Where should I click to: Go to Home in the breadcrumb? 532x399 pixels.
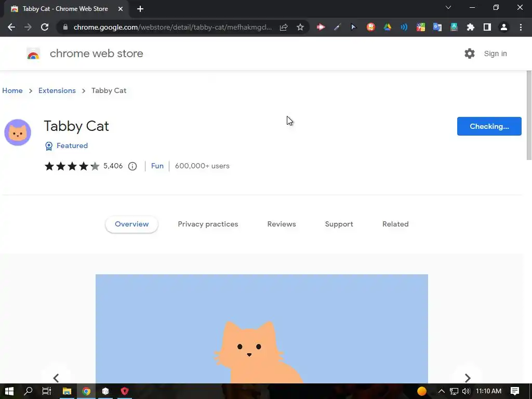coord(12,90)
